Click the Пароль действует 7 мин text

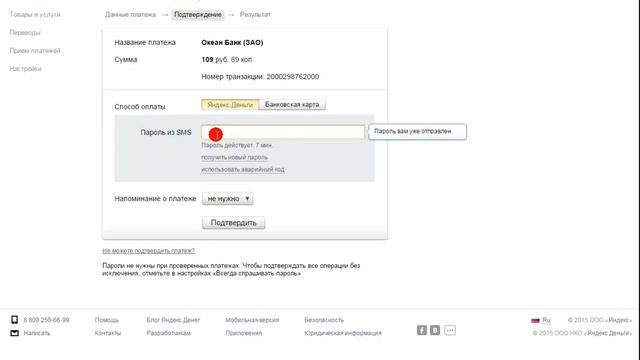(x=236, y=145)
